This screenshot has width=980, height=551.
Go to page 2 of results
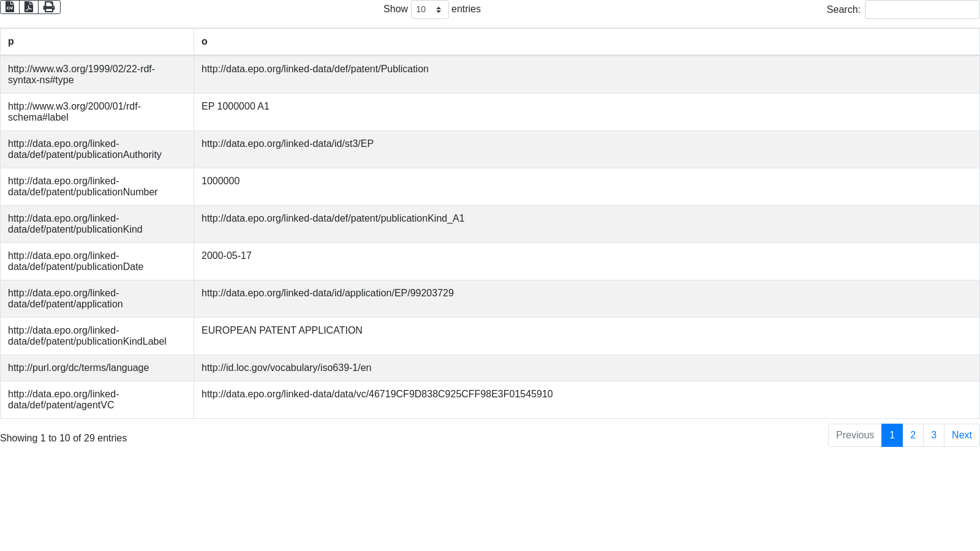coord(913,435)
